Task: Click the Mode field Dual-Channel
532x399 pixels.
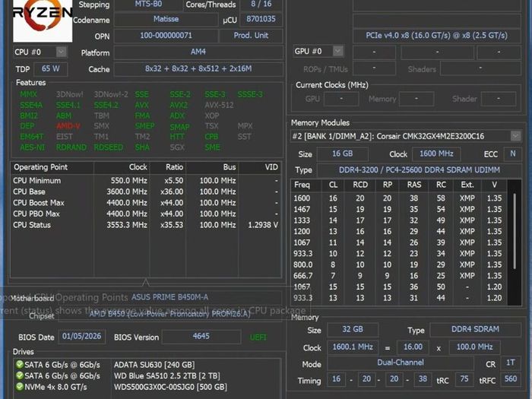Action: pos(401,363)
